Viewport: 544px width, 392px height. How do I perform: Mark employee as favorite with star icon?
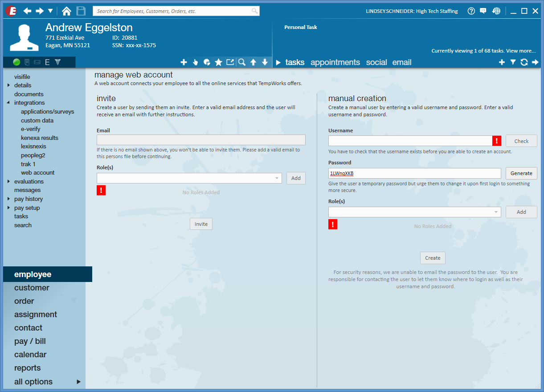click(x=218, y=62)
